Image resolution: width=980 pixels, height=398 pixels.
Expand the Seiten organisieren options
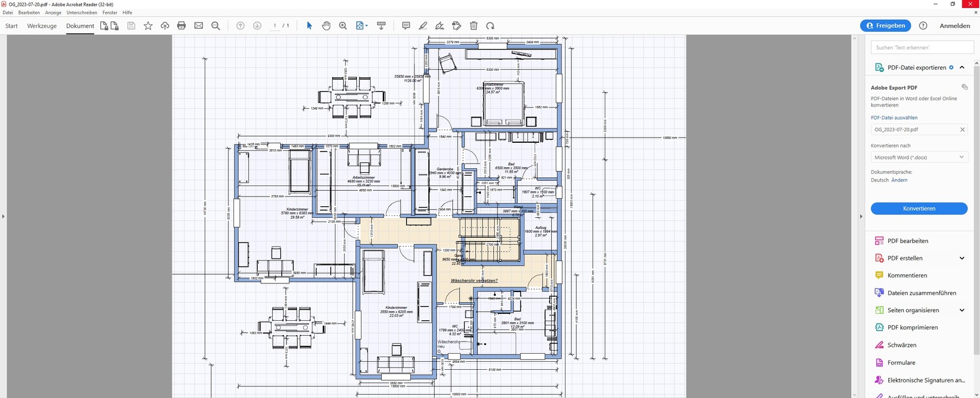962,310
